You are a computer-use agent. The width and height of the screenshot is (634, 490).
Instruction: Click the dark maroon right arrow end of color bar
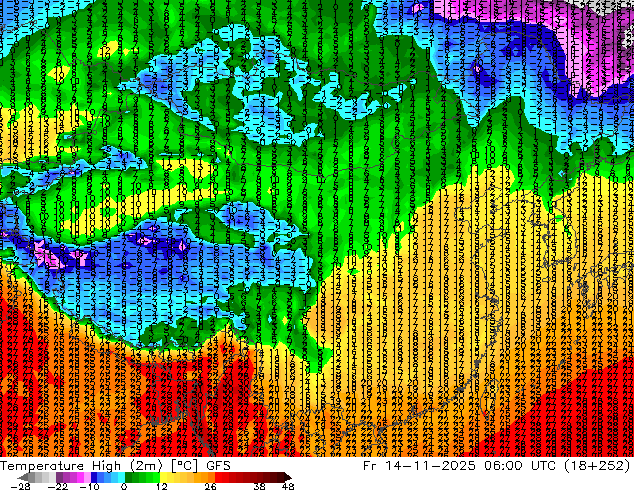[x=287, y=477]
